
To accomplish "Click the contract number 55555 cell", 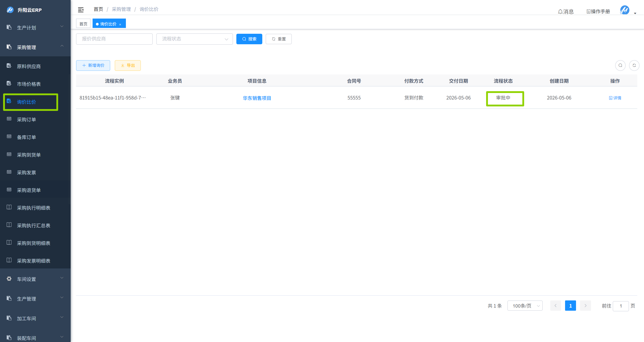I will (354, 97).
